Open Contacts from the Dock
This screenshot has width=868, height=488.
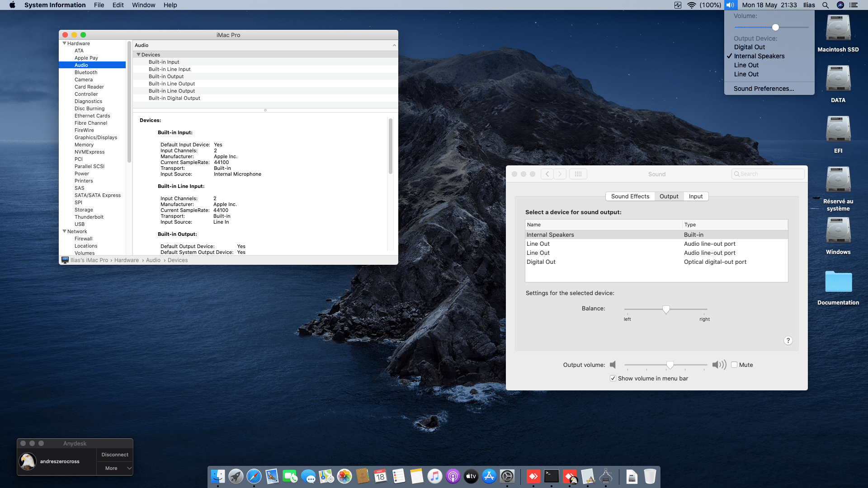[x=363, y=476]
